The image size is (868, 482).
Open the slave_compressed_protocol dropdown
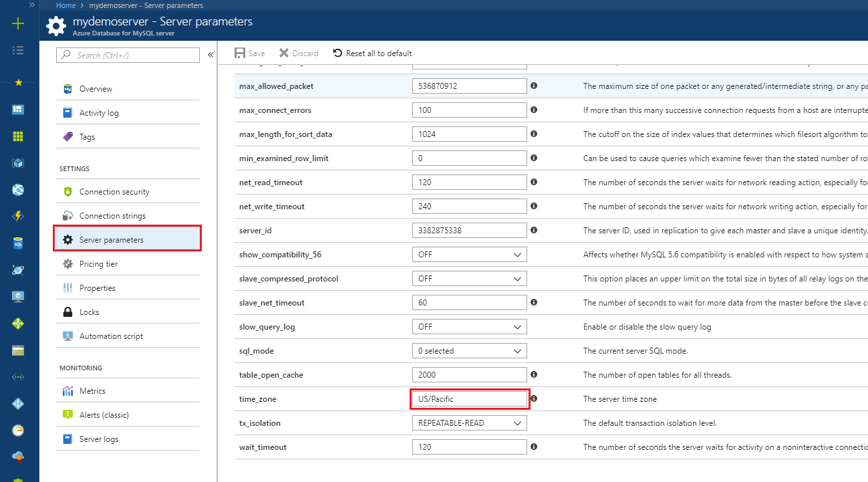[x=470, y=279]
